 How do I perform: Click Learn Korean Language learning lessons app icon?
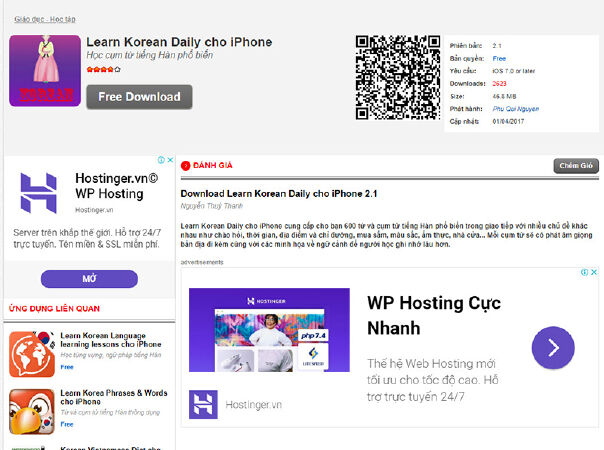pyautogui.click(x=32, y=354)
